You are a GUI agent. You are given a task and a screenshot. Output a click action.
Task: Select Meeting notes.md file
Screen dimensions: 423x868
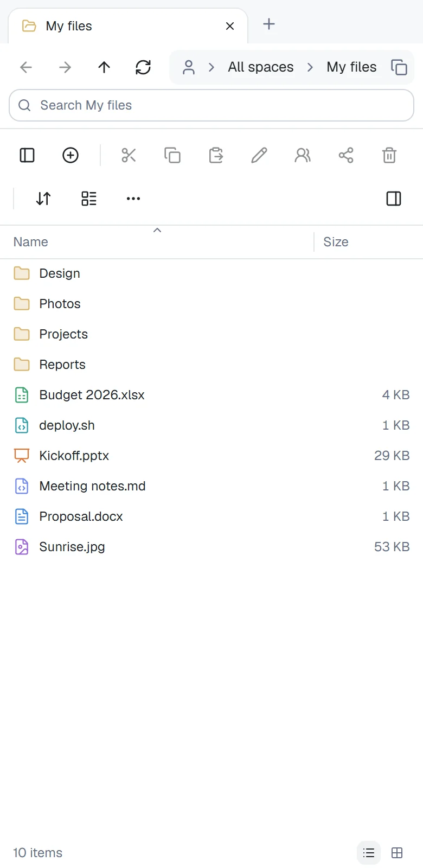tap(211, 486)
